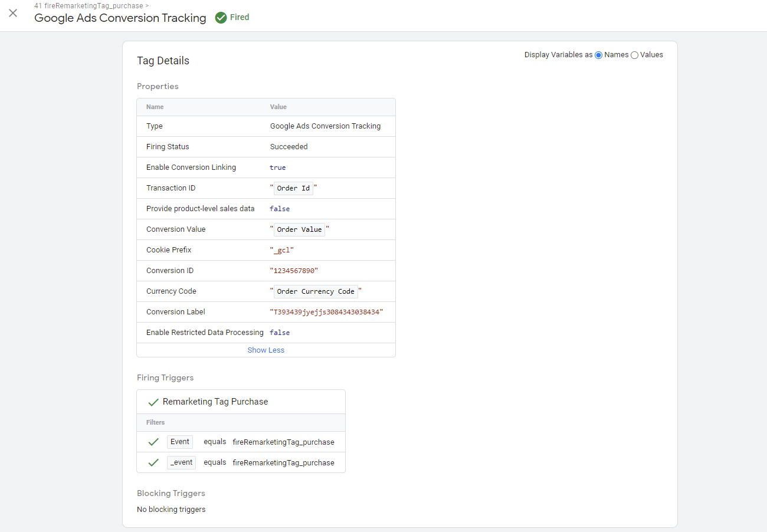
Task: Click the green check on the Event filter row
Action: pos(153,442)
